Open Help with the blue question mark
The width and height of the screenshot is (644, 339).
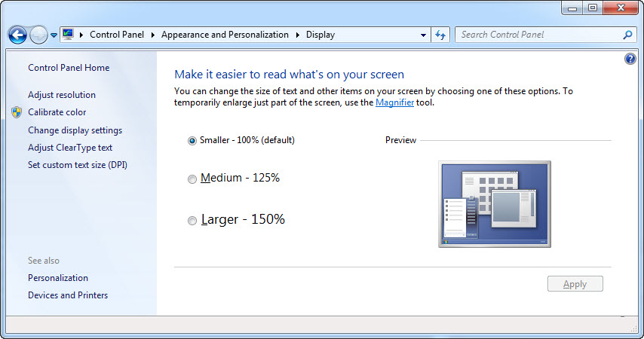tap(630, 59)
